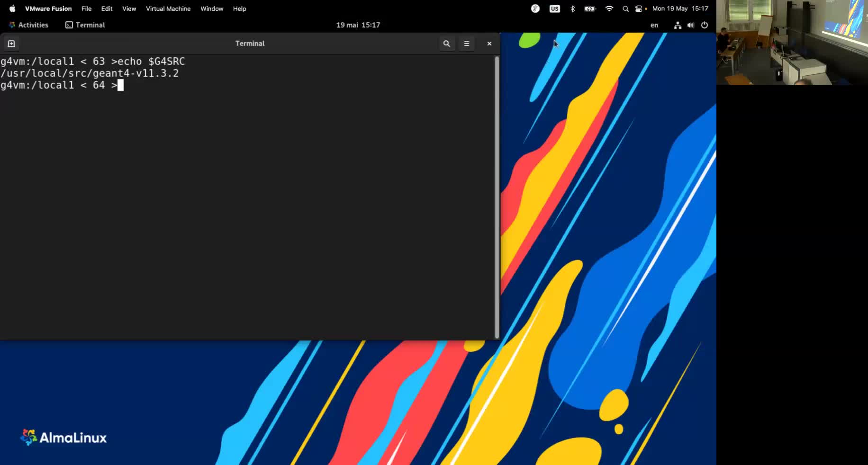The height and width of the screenshot is (465, 868).
Task: Open the View menu
Action: click(129, 9)
